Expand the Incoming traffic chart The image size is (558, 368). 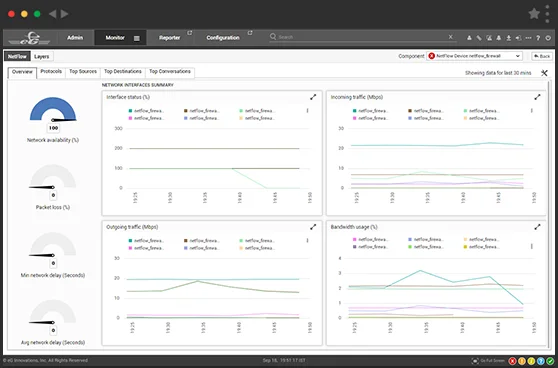tap(537, 97)
